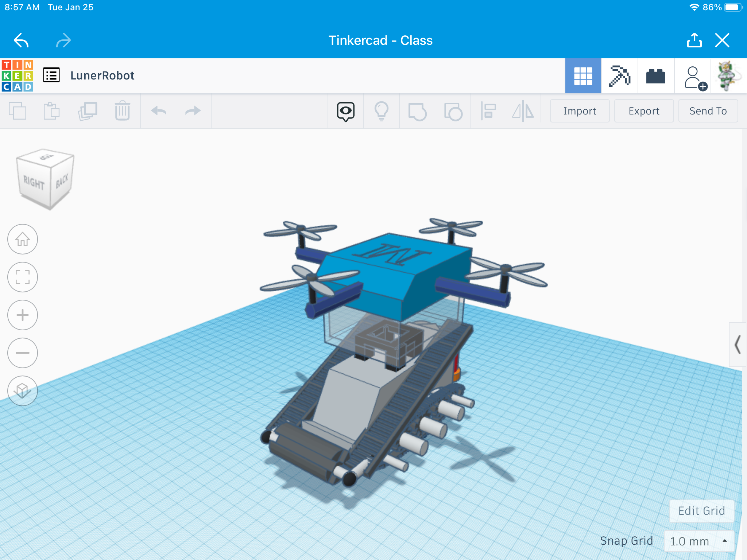Tap the forward arrow in the blue header
Image resolution: width=747 pixels, height=560 pixels.
point(63,40)
